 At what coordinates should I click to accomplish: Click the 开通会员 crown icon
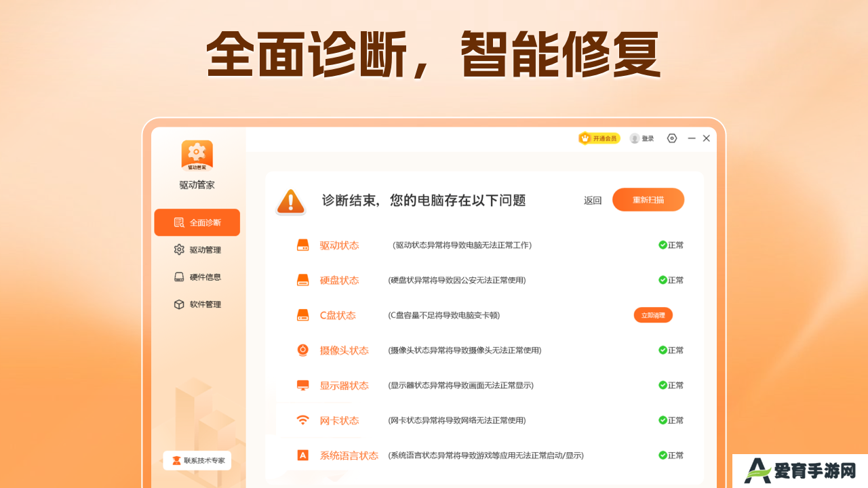pyautogui.click(x=585, y=138)
